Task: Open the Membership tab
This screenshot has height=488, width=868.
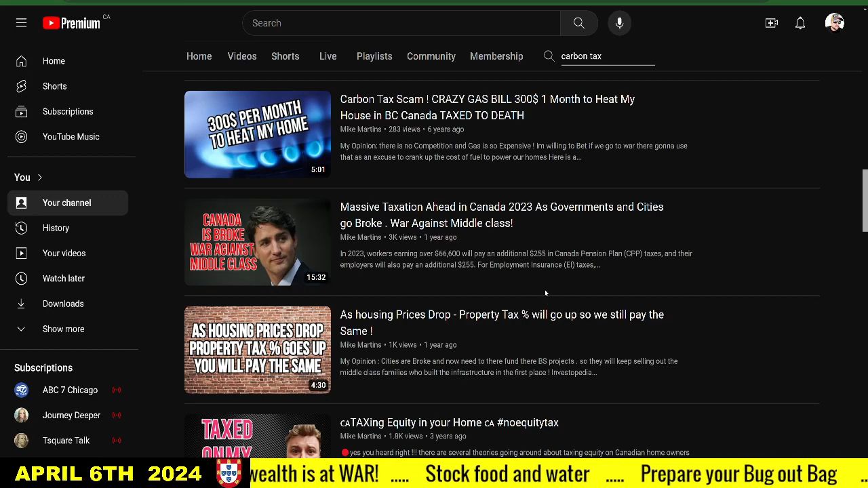Action: point(496,56)
